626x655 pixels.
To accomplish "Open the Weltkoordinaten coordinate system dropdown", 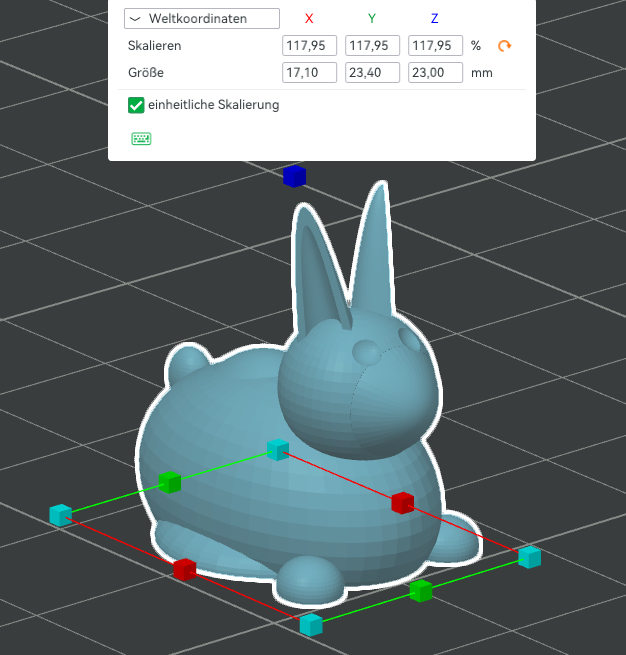I will (x=202, y=19).
